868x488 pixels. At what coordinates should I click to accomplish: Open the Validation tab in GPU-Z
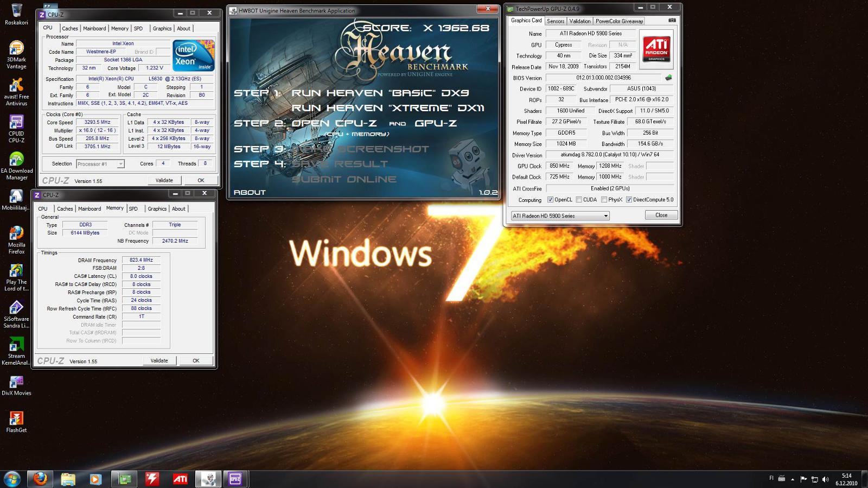(580, 21)
